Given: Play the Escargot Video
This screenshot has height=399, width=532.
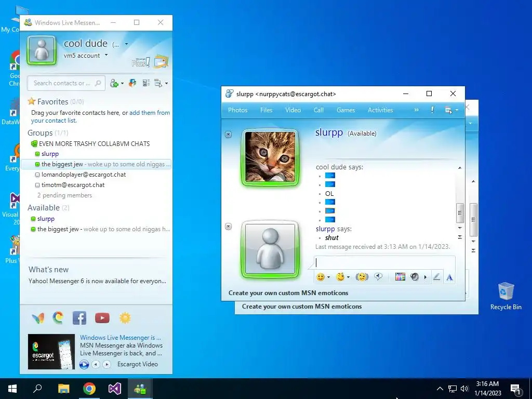Looking at the screenshot, I should pyautogui.click(x=84, y=364).
